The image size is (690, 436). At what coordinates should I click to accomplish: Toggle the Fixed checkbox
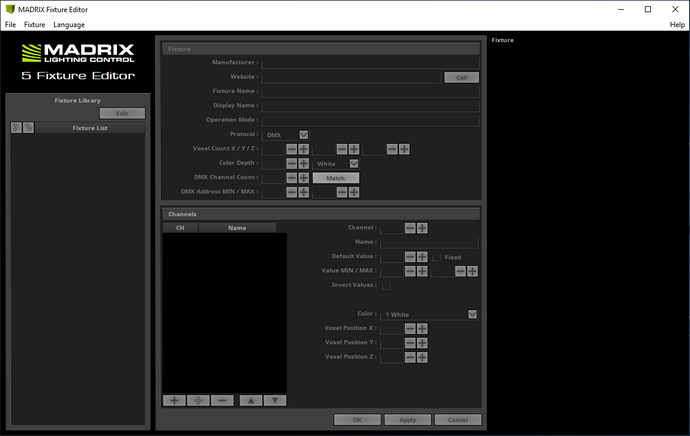tap(437, 257)
